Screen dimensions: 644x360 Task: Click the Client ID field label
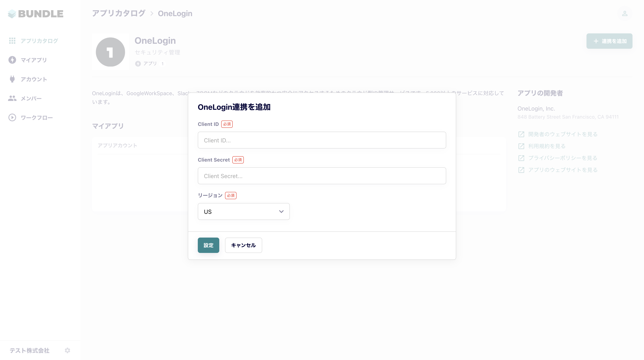[208, 124]
